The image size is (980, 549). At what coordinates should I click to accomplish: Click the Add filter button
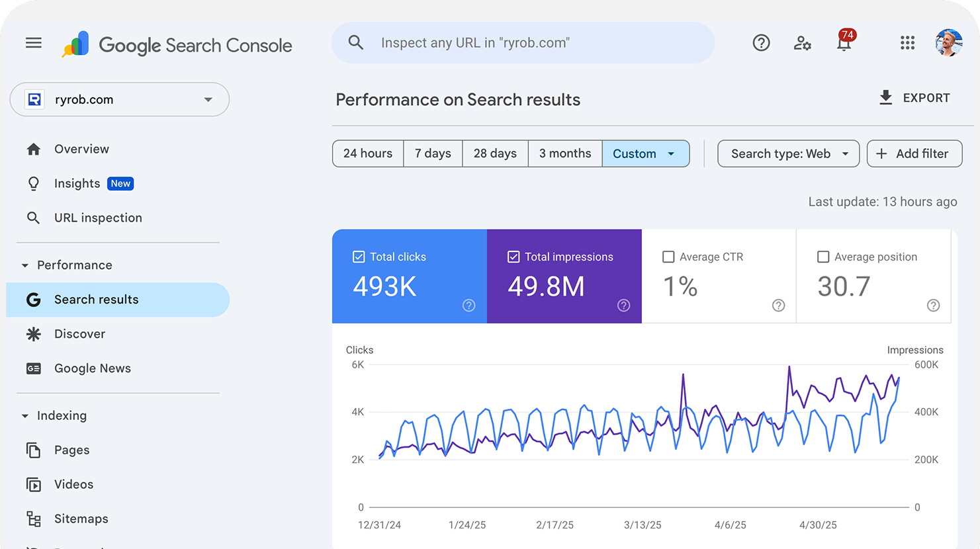[x=914, y=153]
